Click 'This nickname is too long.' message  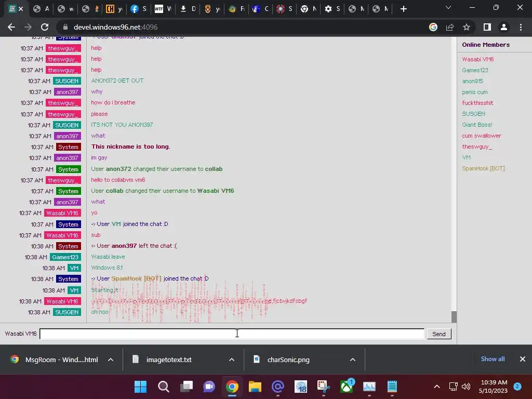tap(130, 147)
